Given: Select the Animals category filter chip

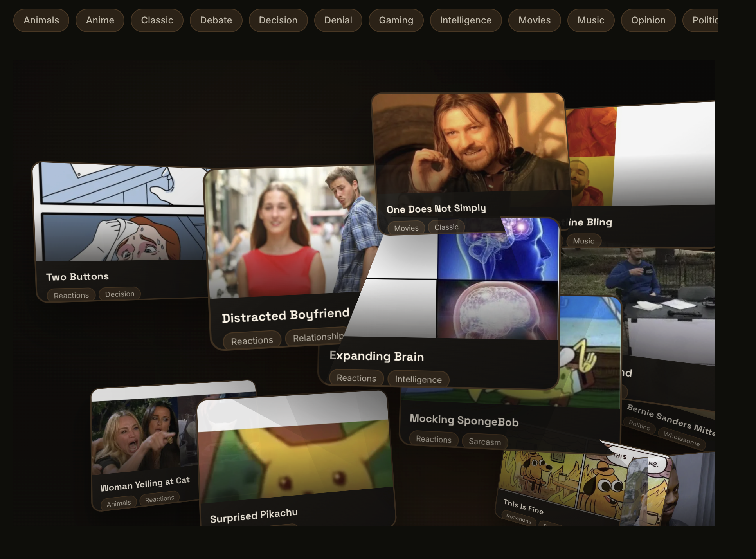Looking at the screenshot, I should (41, 20).
